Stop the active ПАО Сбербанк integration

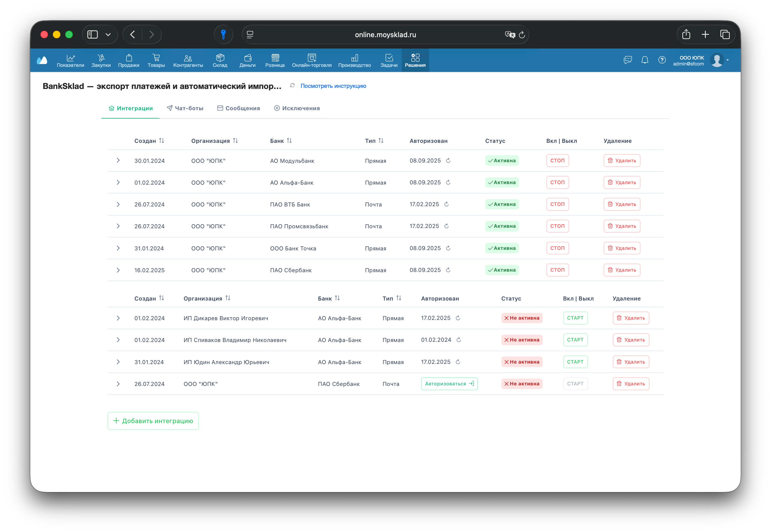(558, 270)
